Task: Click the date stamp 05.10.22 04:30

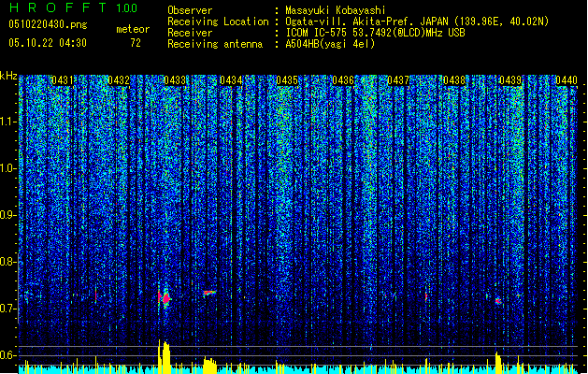Action: tap(48, 43)
